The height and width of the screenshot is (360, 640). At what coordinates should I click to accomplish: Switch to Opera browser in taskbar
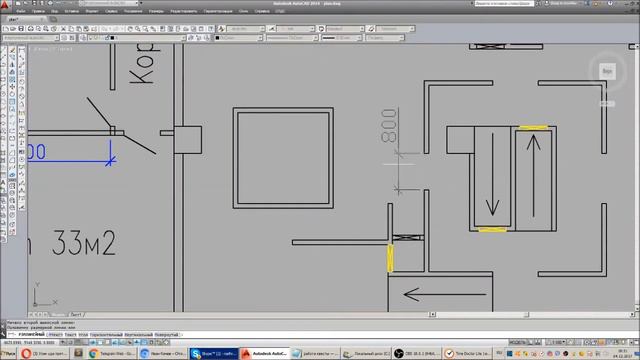tap(44, 353)
